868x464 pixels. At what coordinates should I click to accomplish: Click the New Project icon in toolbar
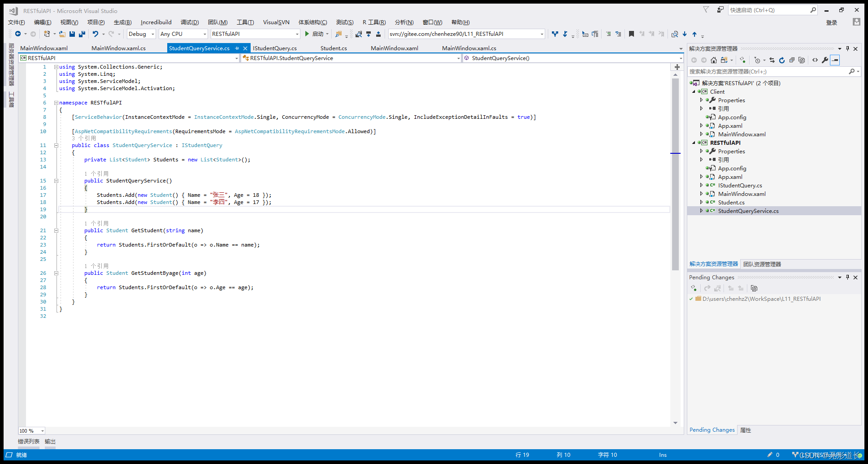[x=47, y=34]
